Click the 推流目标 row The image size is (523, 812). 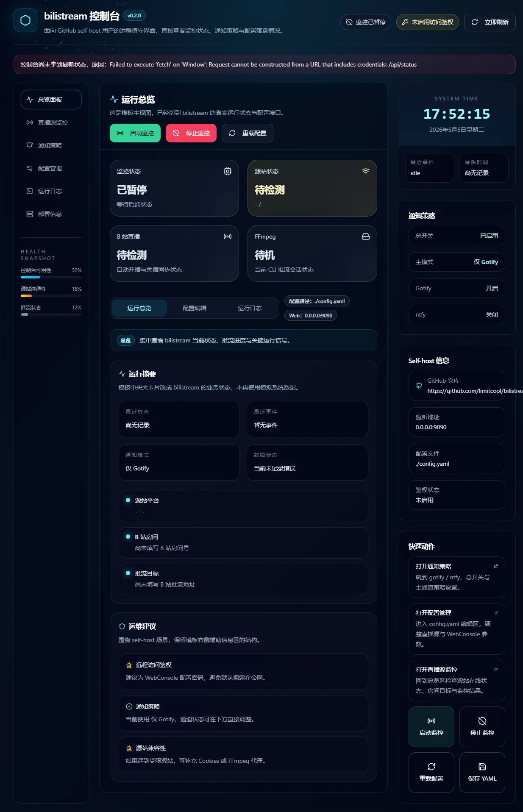[243, 579]
